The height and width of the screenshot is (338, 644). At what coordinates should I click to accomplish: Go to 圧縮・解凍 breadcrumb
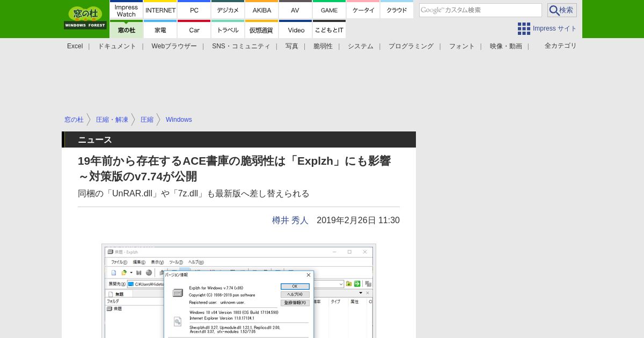point(112,120)
